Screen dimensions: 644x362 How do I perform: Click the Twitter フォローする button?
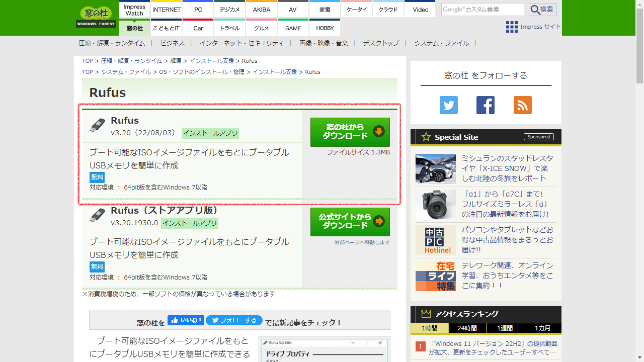[234, 320]
